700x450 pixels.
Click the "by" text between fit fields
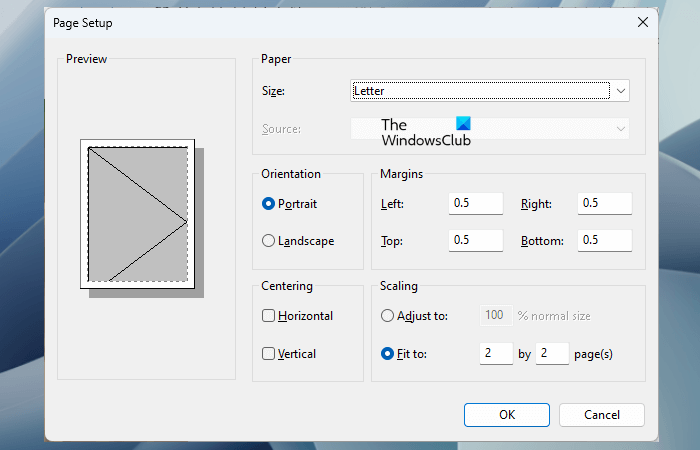(x=525, y=354)
